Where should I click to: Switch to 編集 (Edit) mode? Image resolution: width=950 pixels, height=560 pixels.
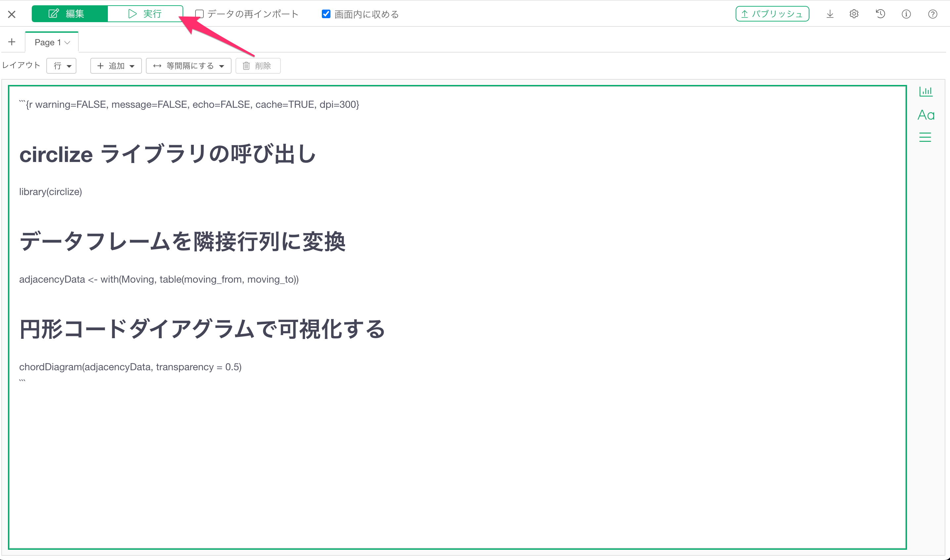tap(70, 14)
